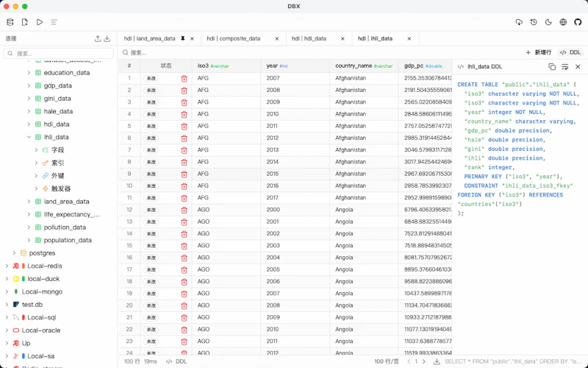Delete row 20 with trash icon
Image resolution: width=588 pixels, height=368 pixels.
pos(184,305)
